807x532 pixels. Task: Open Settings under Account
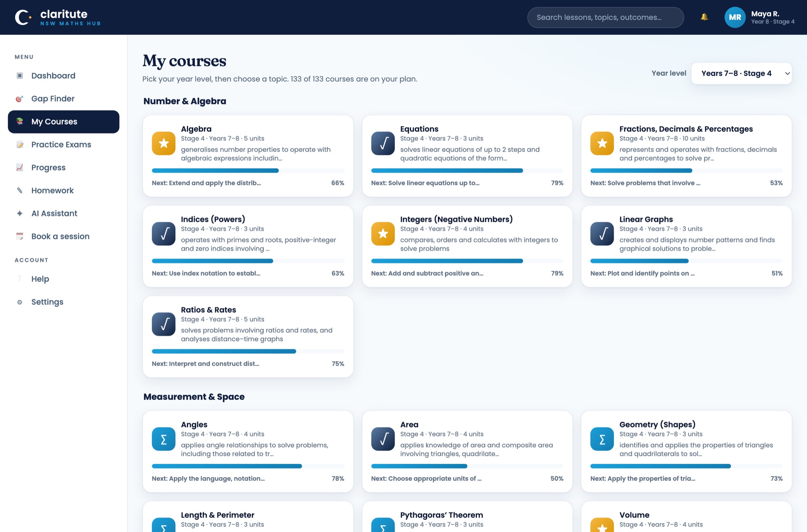(x=64, y=302)
